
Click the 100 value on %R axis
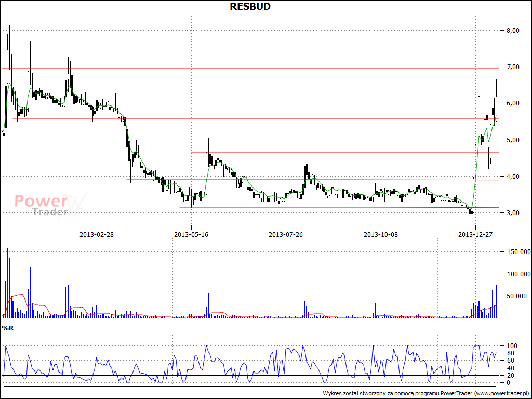(x=511, y=346)
